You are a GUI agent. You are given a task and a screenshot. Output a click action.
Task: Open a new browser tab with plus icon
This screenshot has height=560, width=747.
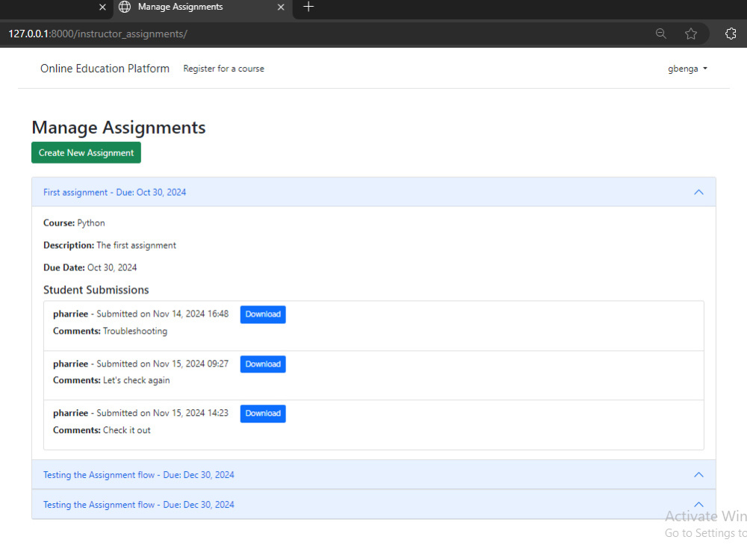309,8
